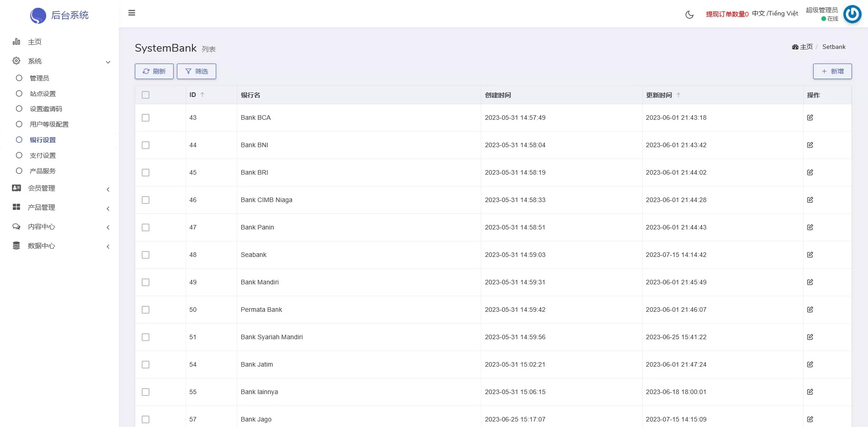The height and width of the screenshot is (427, 868).
Task: Open 支付设置 in the sidebar
Action: point(43,155)
